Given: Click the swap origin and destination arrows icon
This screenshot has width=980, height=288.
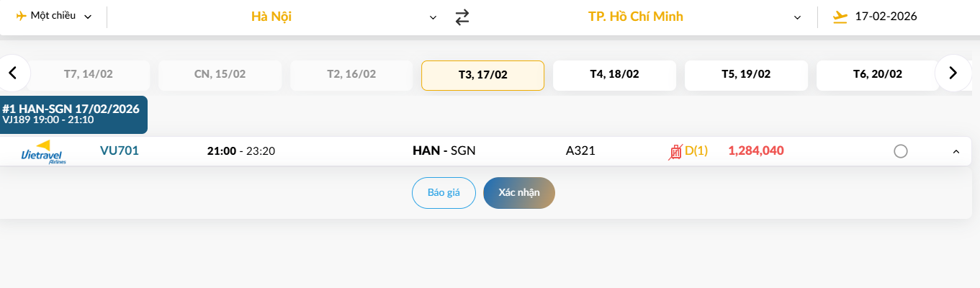Looking at the screenshot, I should (x=462, y=17).
